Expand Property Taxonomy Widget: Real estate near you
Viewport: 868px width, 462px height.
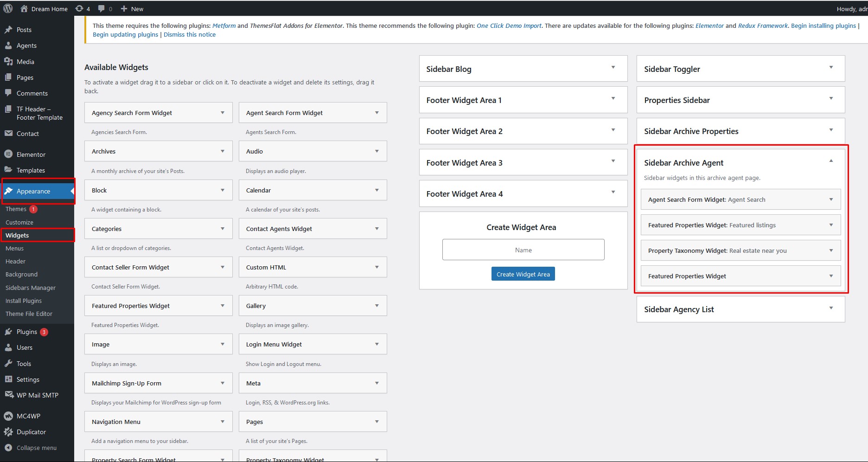[x=831, y=250]
